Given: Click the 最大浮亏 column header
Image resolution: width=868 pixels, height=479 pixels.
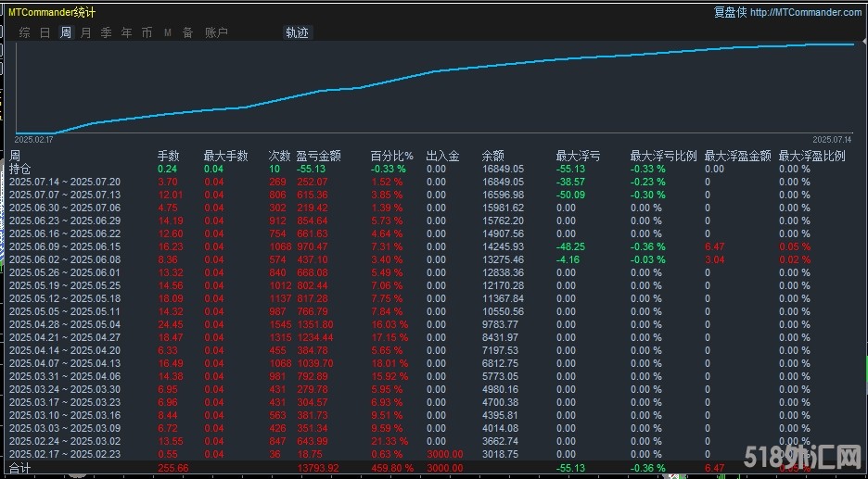Looking at the screenshot, I should click(578, 156).
